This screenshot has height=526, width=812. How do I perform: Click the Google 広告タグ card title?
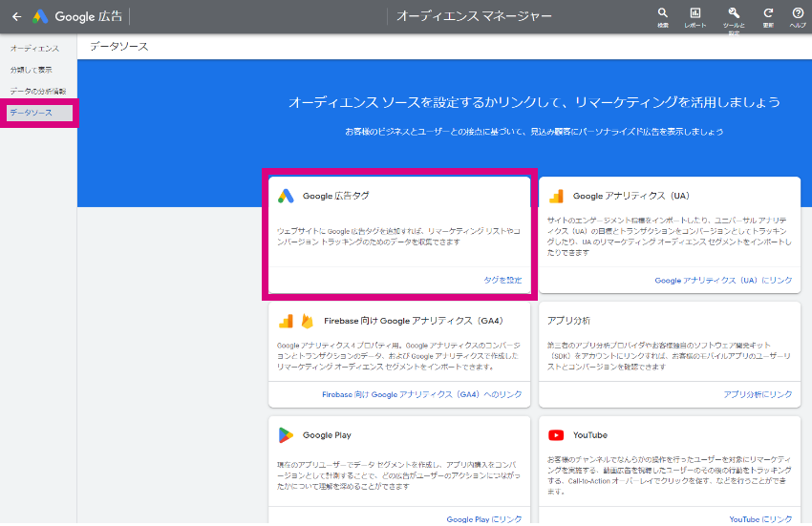(x=335, y=196)
